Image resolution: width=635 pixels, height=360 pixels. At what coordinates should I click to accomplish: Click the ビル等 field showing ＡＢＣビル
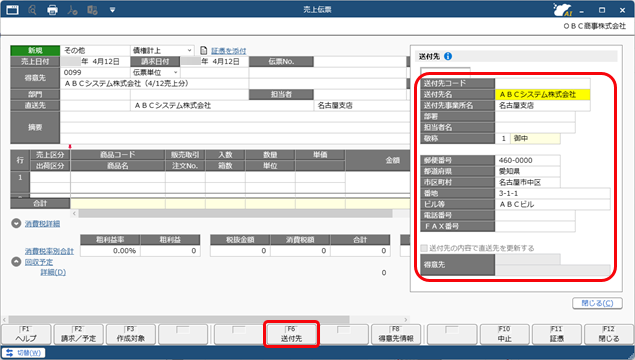pos(553,204)
